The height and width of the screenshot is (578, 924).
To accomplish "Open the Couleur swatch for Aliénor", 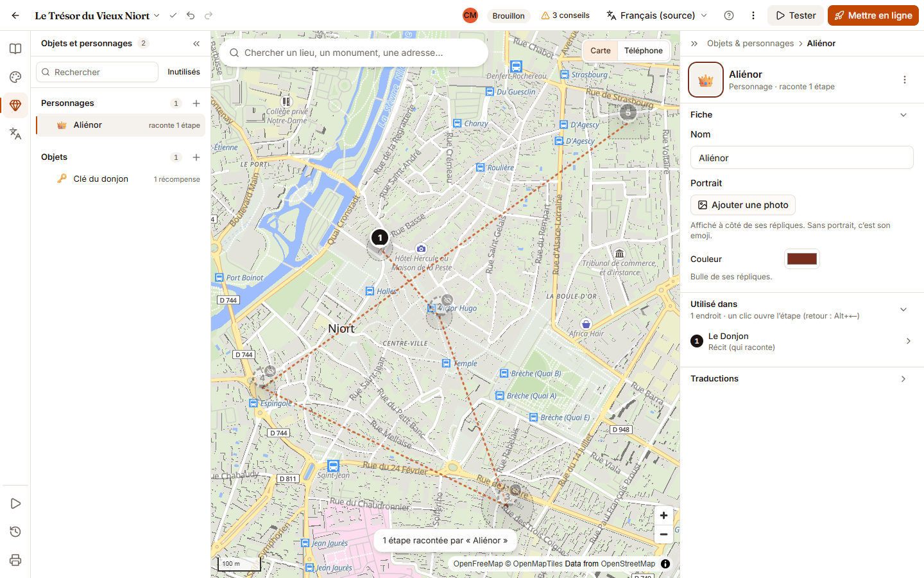I will point(802,259).
